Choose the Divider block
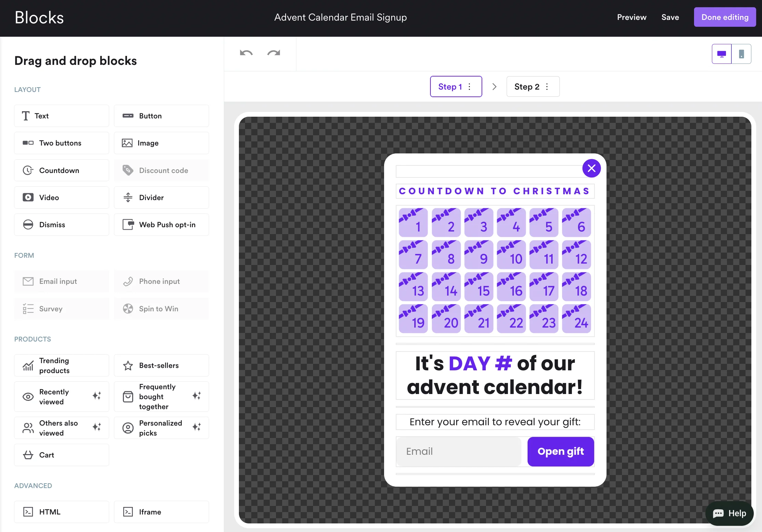 coord(161,198)
